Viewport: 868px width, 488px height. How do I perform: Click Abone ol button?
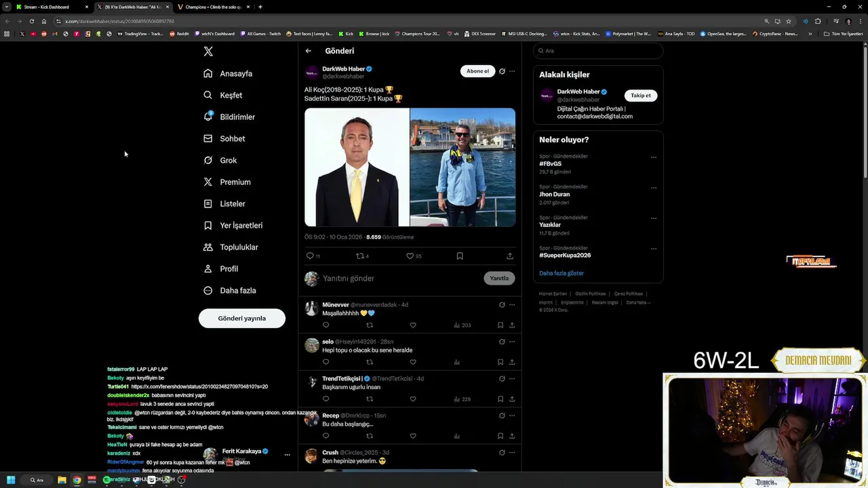point(477,71)
